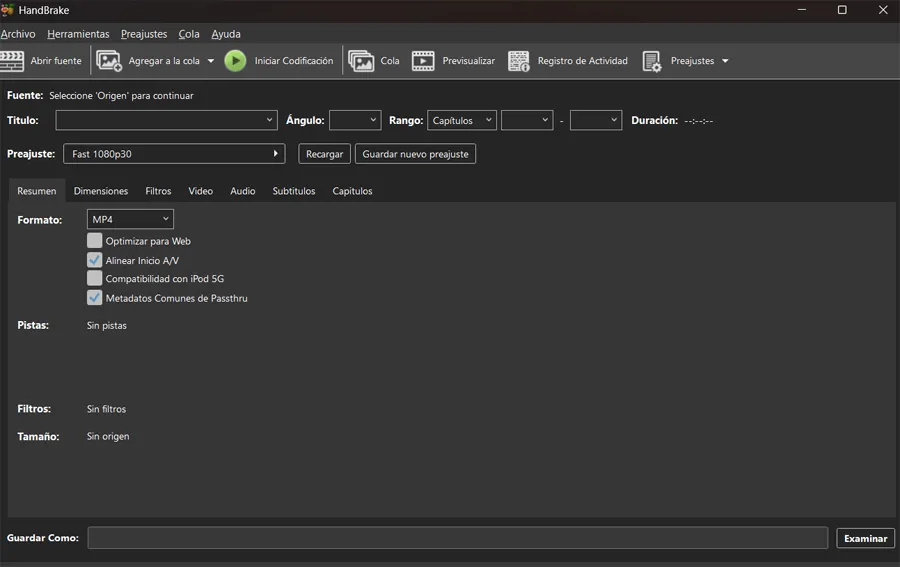Click the Agregar a la cola image icon
Viewport: 900px width, 567px height.
coord(109,61)
